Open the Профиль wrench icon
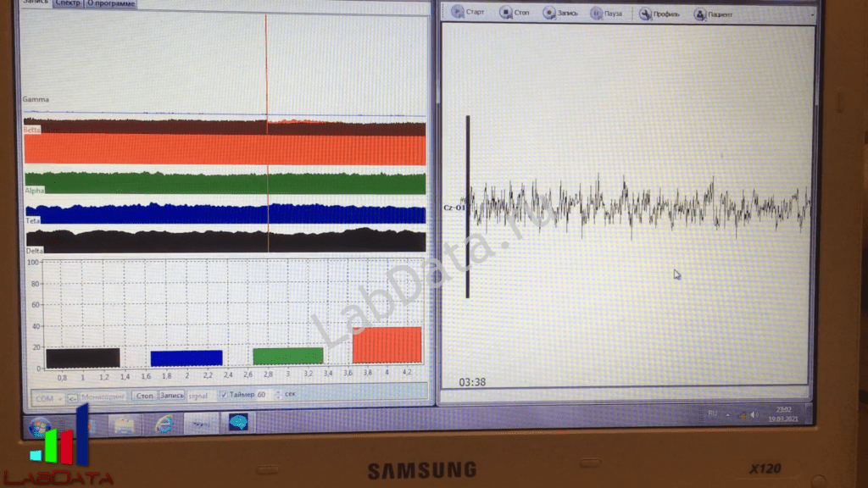The width and height of the screenshot is (868, 488). 645,14
